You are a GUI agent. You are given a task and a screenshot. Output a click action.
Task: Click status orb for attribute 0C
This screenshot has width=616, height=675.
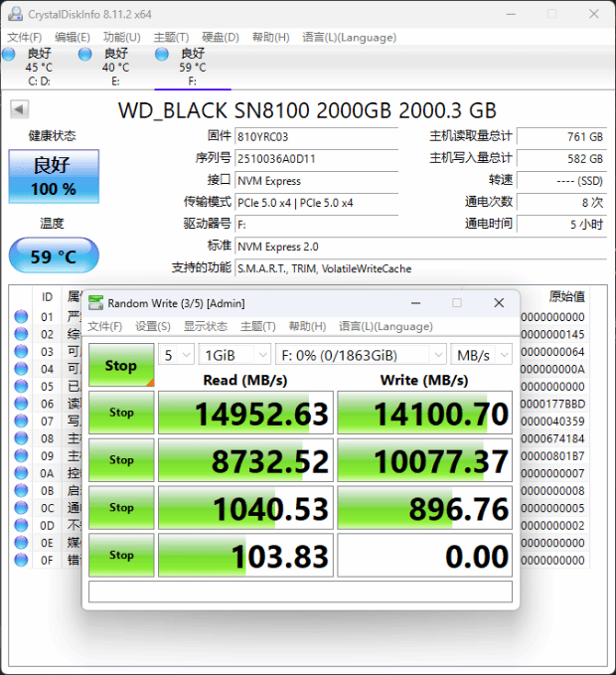[21, 508]
